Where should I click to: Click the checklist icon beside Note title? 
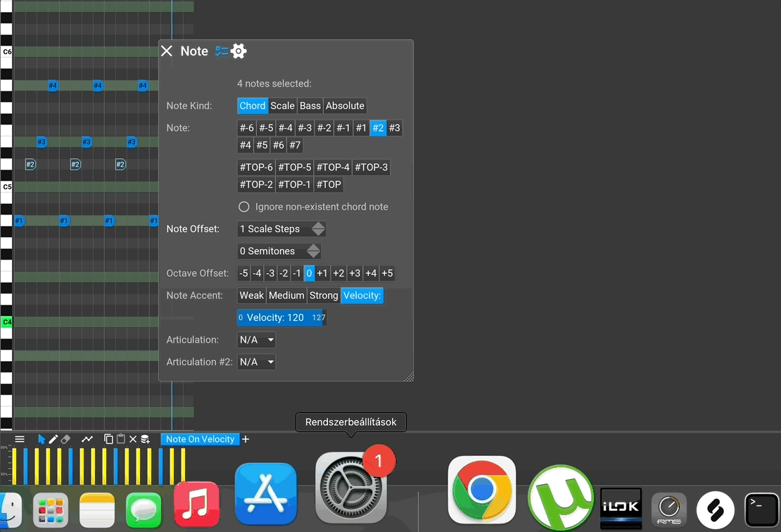tap(222, 51)
